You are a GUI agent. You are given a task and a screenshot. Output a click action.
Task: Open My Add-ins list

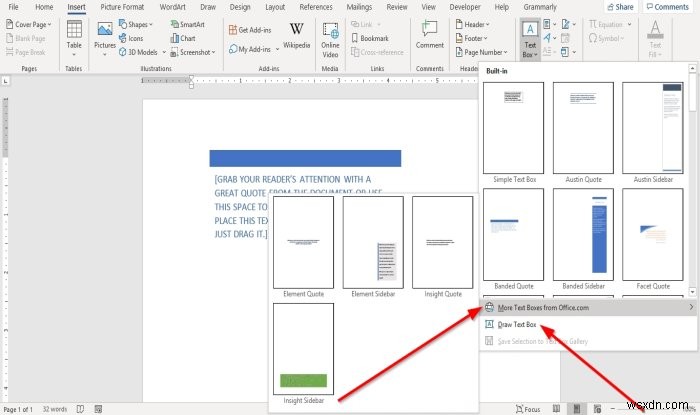click(254, 49)
